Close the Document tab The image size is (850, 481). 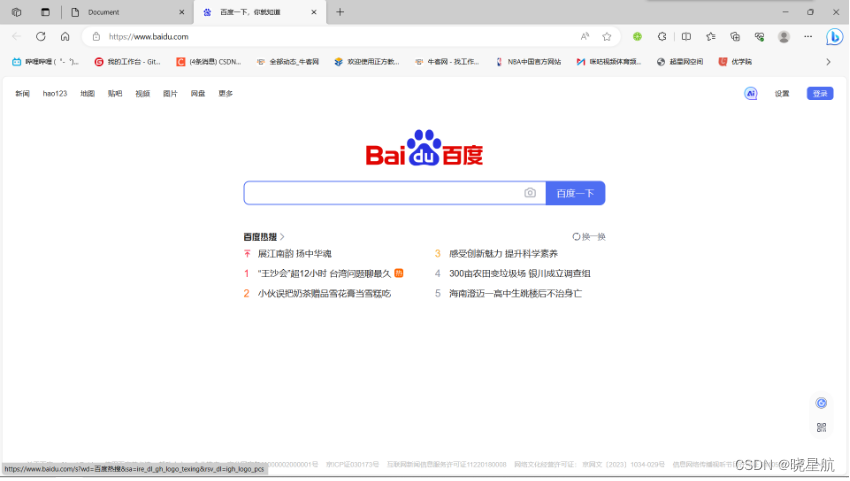[182, 12]
